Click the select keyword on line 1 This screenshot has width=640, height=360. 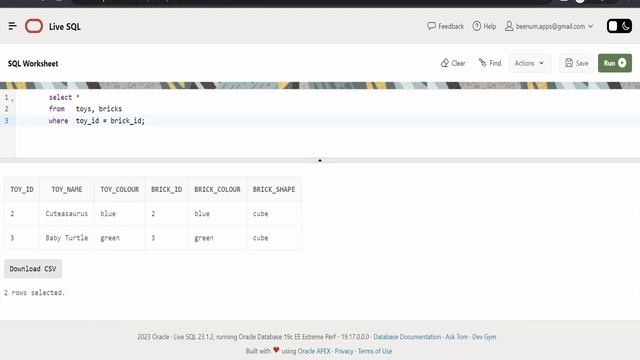(x=60, y=97)
